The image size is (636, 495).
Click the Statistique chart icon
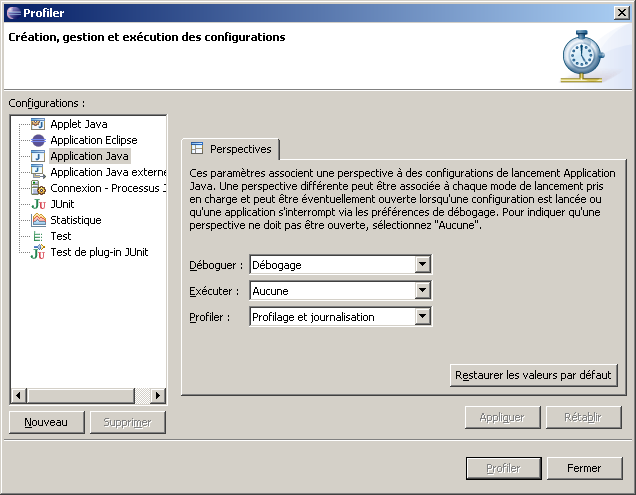[x=39, y=220]
